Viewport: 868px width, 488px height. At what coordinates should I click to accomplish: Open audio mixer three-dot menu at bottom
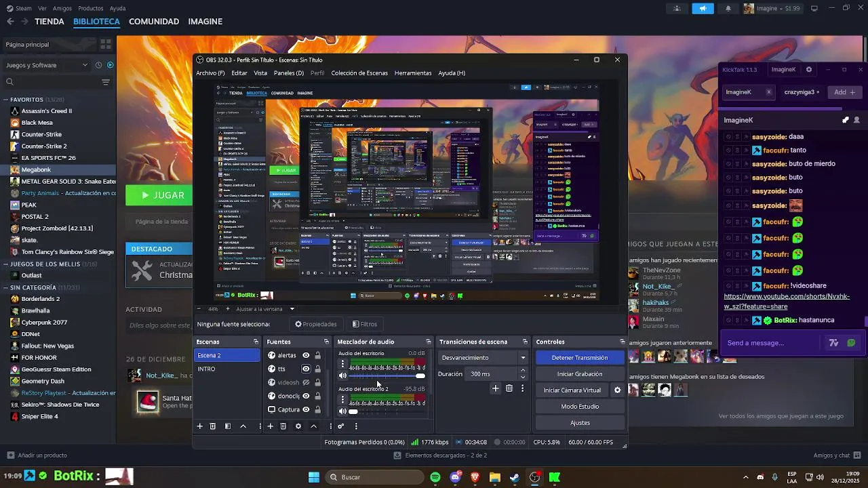[356, 426]
